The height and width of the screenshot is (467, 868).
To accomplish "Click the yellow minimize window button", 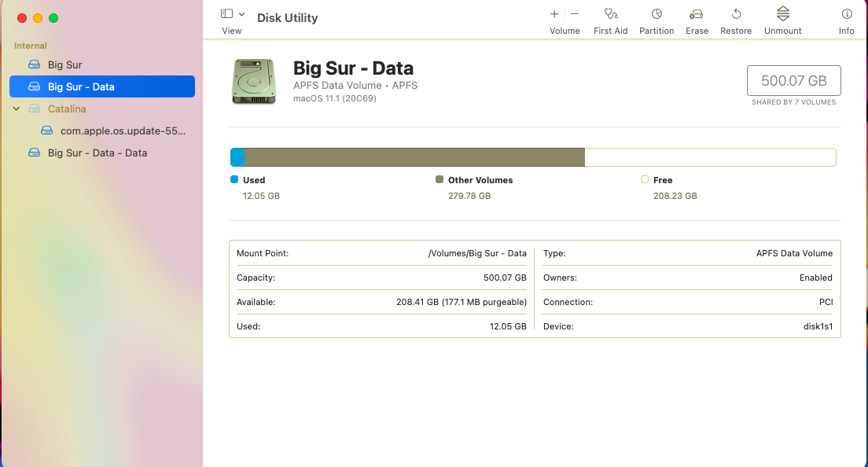I will click(38, 18).
